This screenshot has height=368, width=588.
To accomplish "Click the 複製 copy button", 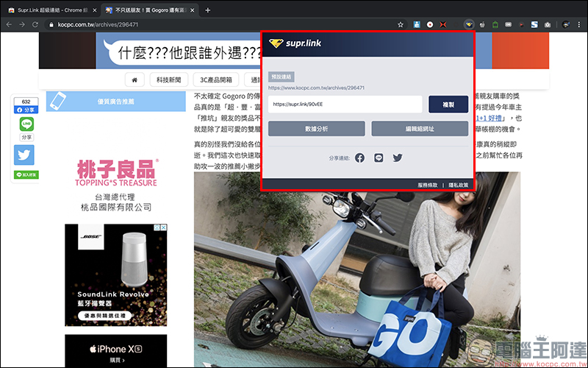I will tap(448, 105).
